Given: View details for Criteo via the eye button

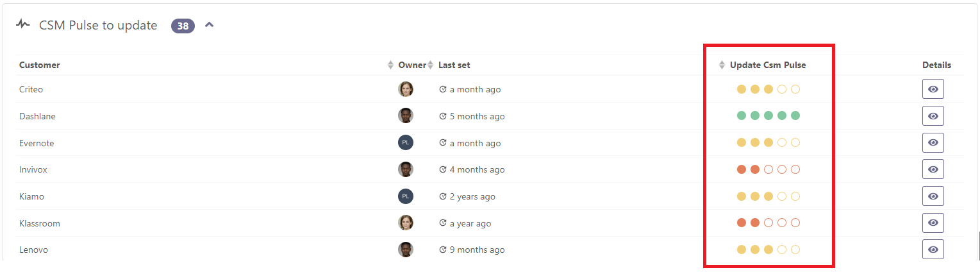Looking at the screenshot, I should tap(933, 89).
